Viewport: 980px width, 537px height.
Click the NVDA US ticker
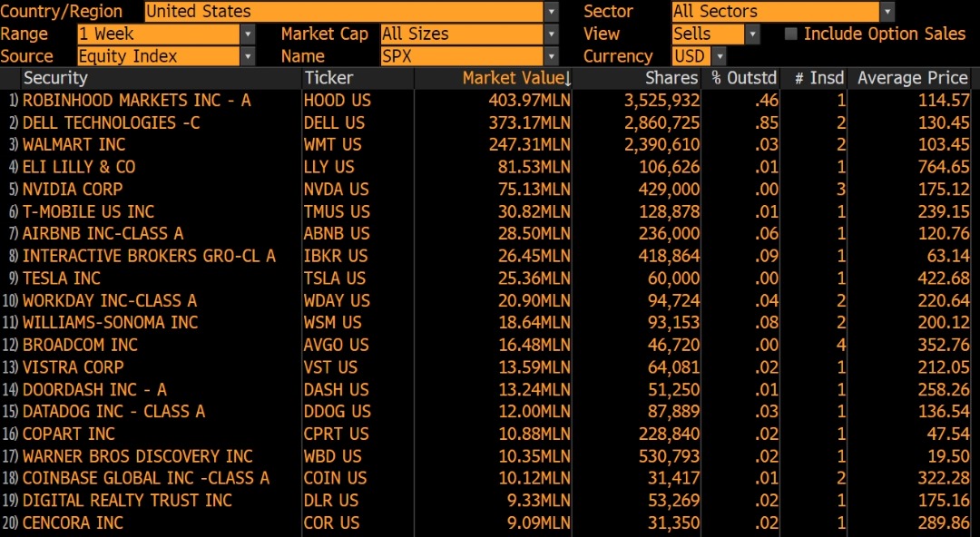click(336, 189)
